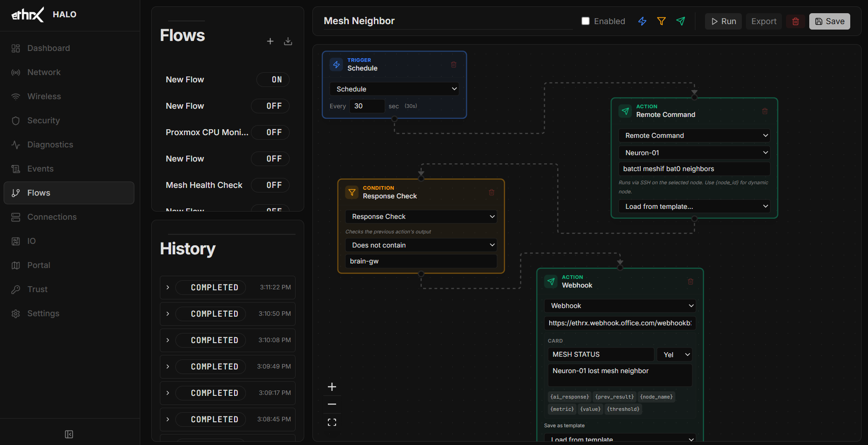868x445 pixels.
Task: Toggle the Enabled checkbox
Action: point(586,21)
